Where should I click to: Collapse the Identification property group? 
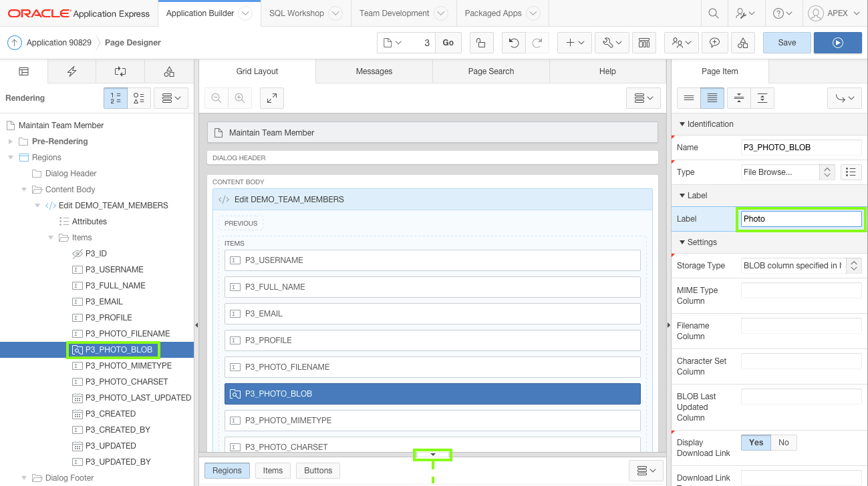pos(682,124)
